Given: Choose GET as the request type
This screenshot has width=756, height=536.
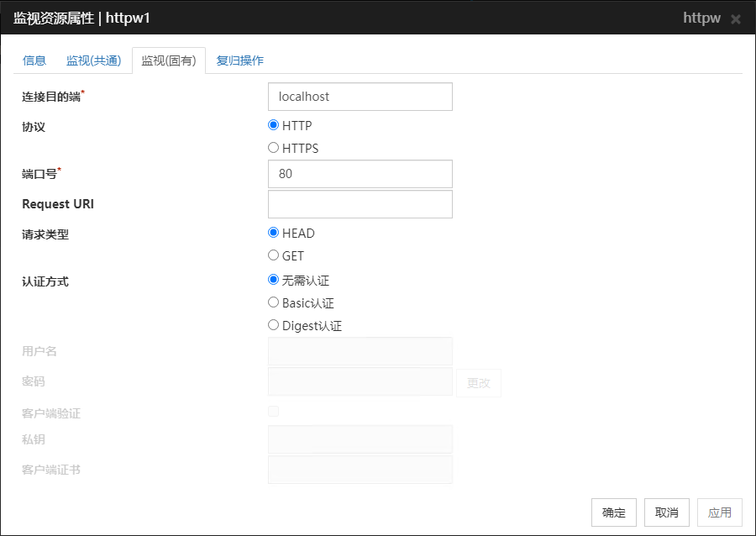Looking at the screenshot, I should click(273, 255).
